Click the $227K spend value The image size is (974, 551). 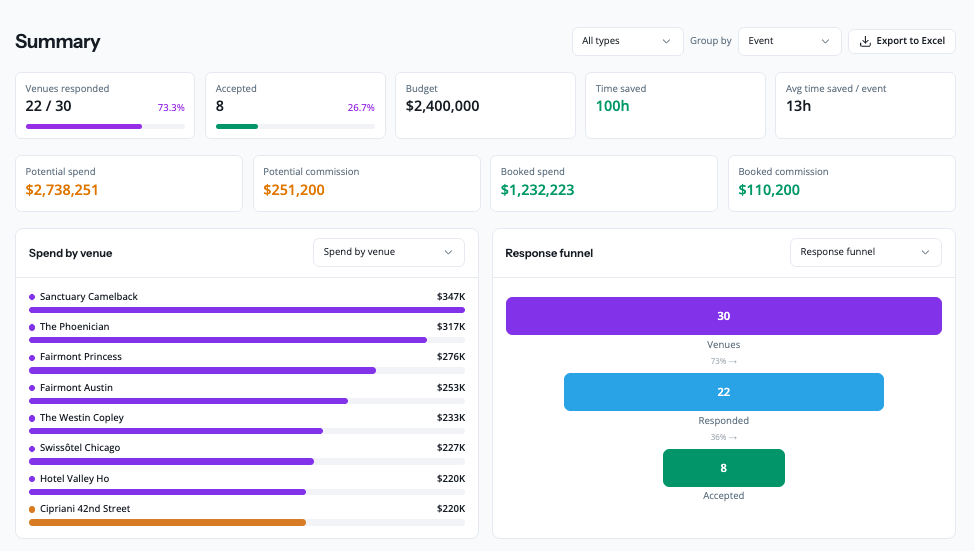[x=451, y=448]
